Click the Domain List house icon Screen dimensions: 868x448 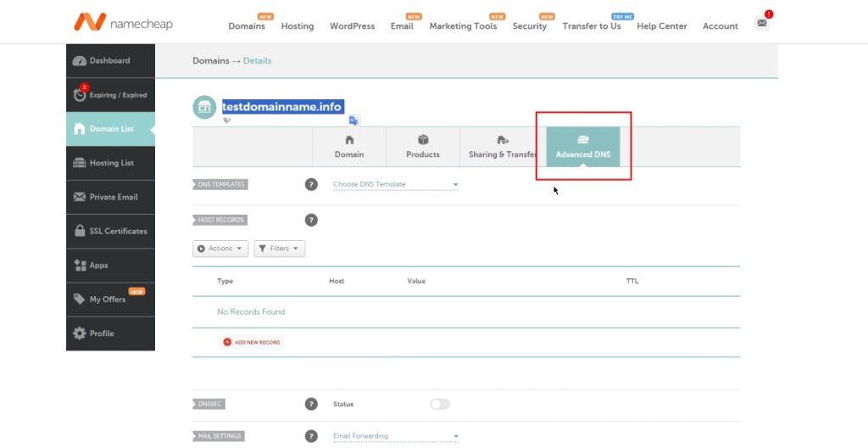point(80,129)
